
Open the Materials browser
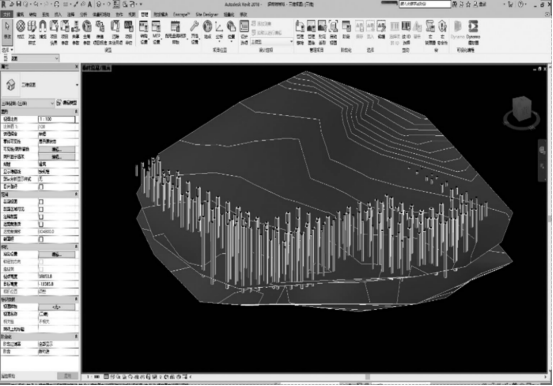pyautogui.click(x=21, y=30)
